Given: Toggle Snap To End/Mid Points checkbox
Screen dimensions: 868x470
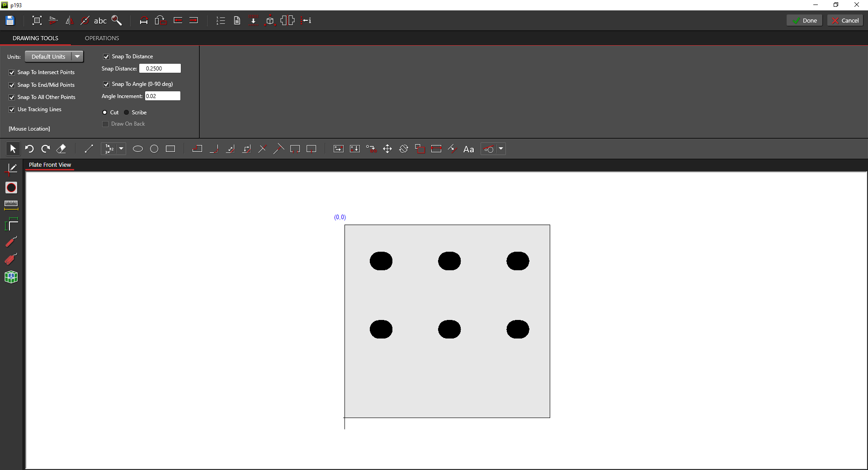Looking at the screenshot, I should pos(12,85).
